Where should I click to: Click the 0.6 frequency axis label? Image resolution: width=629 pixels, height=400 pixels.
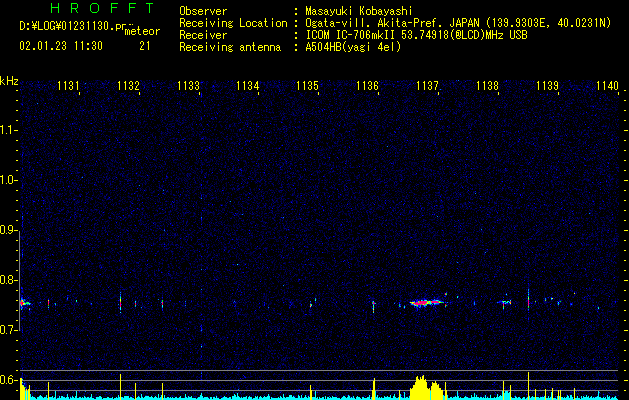click(x=9, y=380)
